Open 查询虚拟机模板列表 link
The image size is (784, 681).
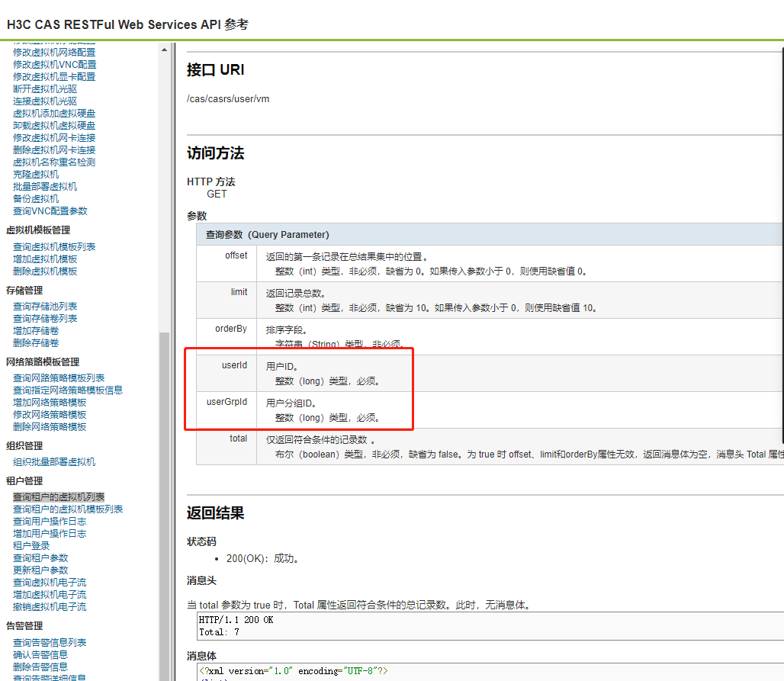pyautogui.click(x=54, y=247)
